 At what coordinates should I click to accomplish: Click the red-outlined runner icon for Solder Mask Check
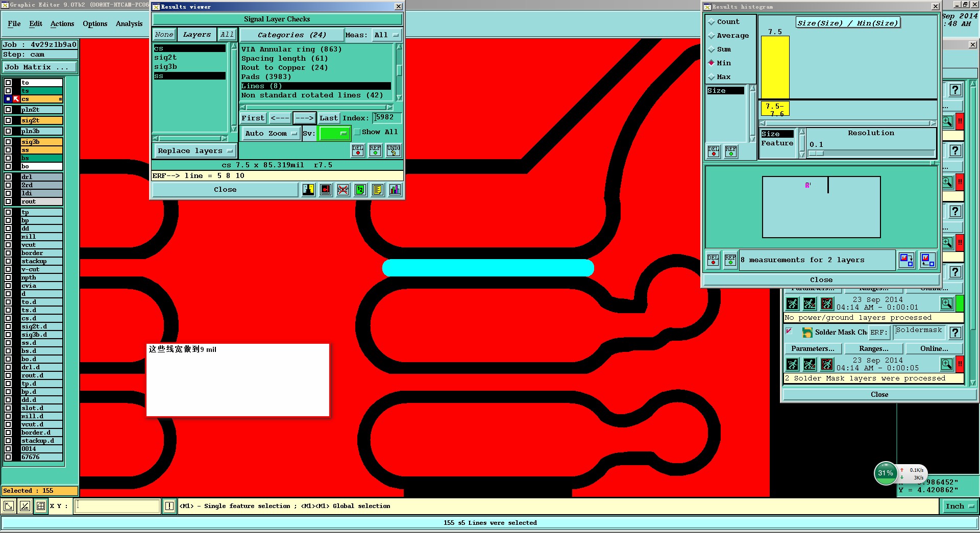click(827, 364)
